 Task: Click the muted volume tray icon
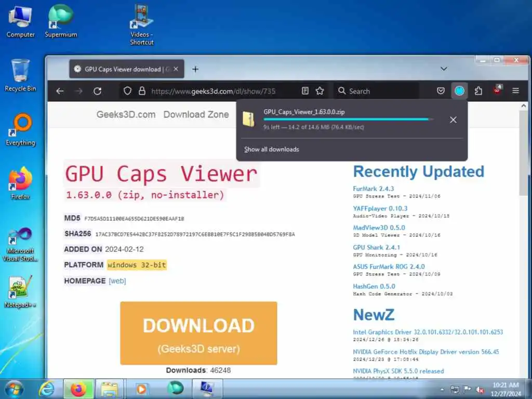(x=480, y=390)
